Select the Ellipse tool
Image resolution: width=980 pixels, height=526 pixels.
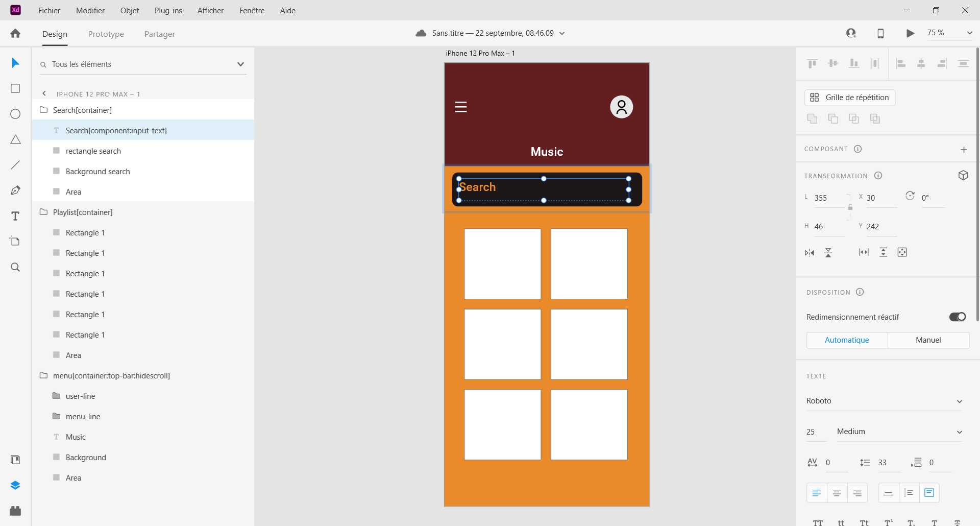click(15, 114)
